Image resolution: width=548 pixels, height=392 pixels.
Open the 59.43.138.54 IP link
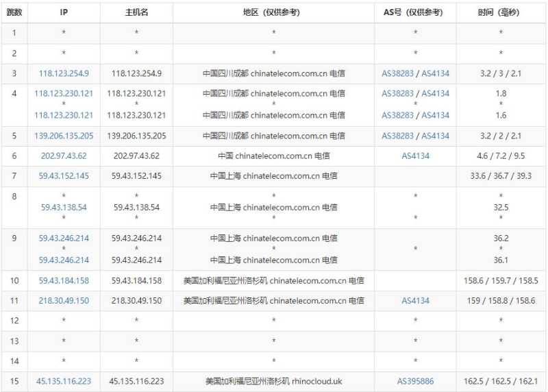(x=64, y=208)
